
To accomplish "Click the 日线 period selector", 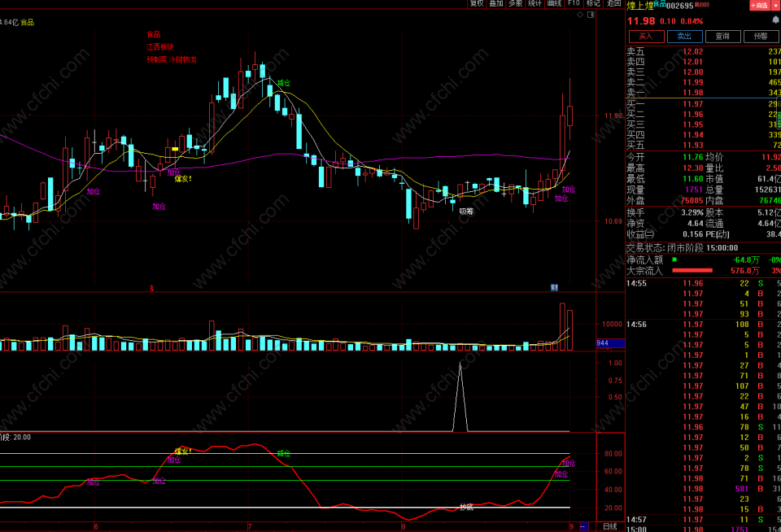I will click(x=610, y=526).
